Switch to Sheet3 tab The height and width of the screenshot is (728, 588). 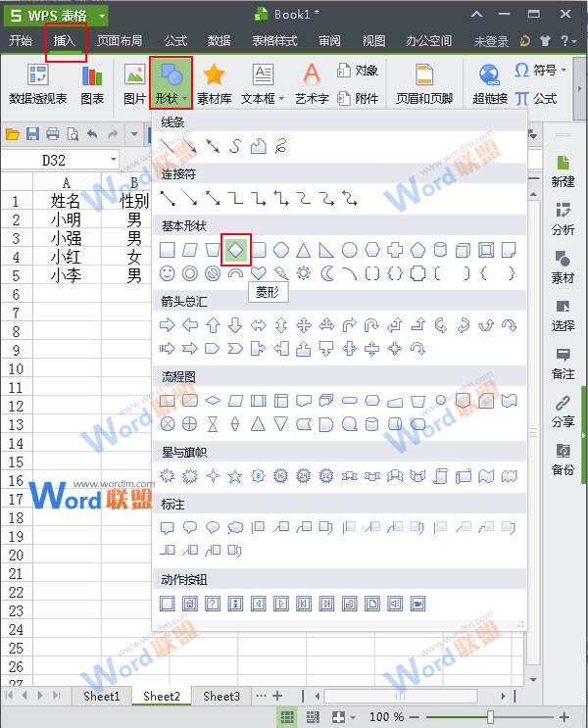tap(221, 696)
